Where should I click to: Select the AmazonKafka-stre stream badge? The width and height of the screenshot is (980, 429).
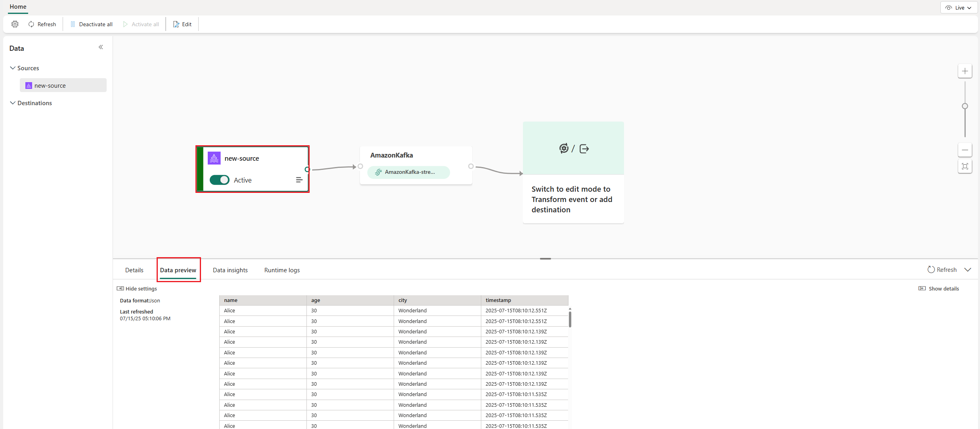coord(408,172)
